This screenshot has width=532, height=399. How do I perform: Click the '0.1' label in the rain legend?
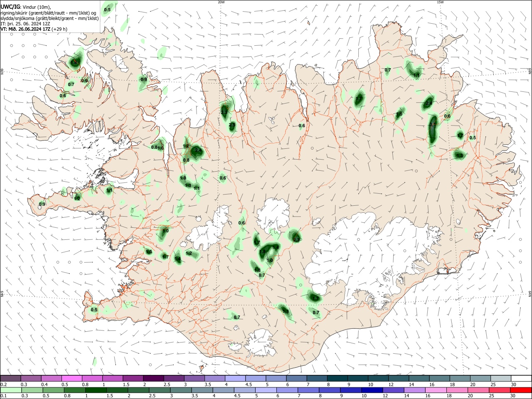point(3,396)
